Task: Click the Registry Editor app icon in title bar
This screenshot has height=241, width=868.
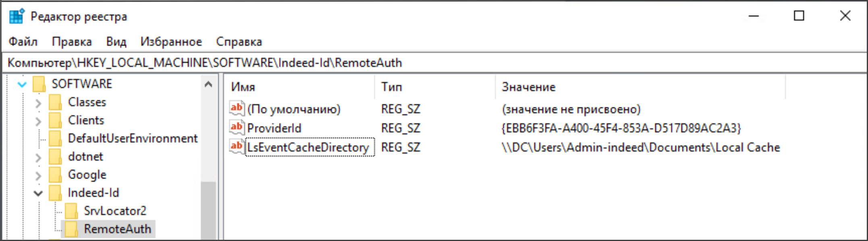Action: 17,16
